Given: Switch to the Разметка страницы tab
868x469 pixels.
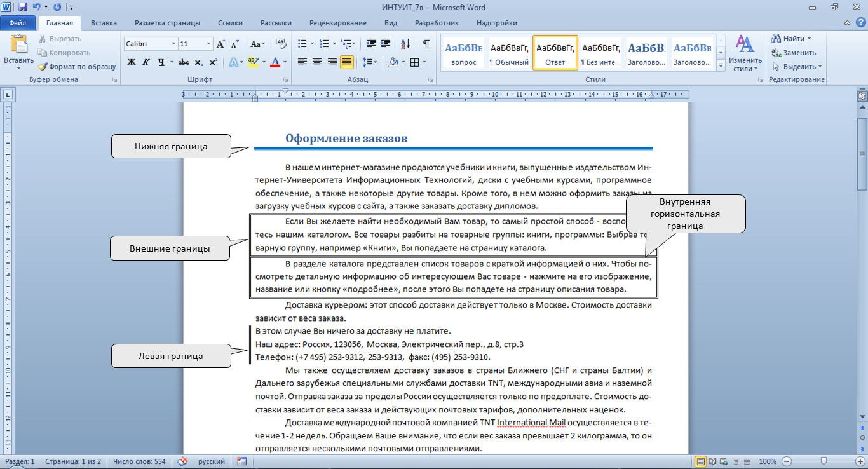Looking at the screenshot, I should [x=167, y=23].
